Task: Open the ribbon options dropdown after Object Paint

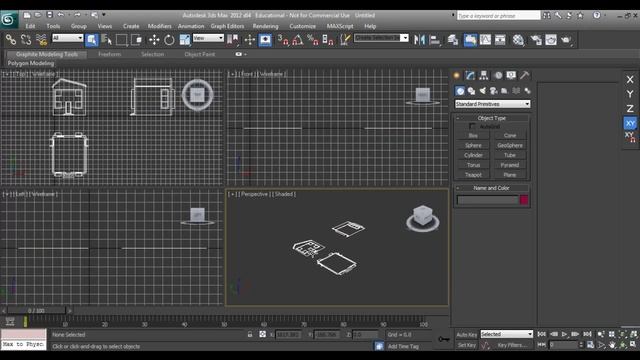Action: click(x=241, y=54)
